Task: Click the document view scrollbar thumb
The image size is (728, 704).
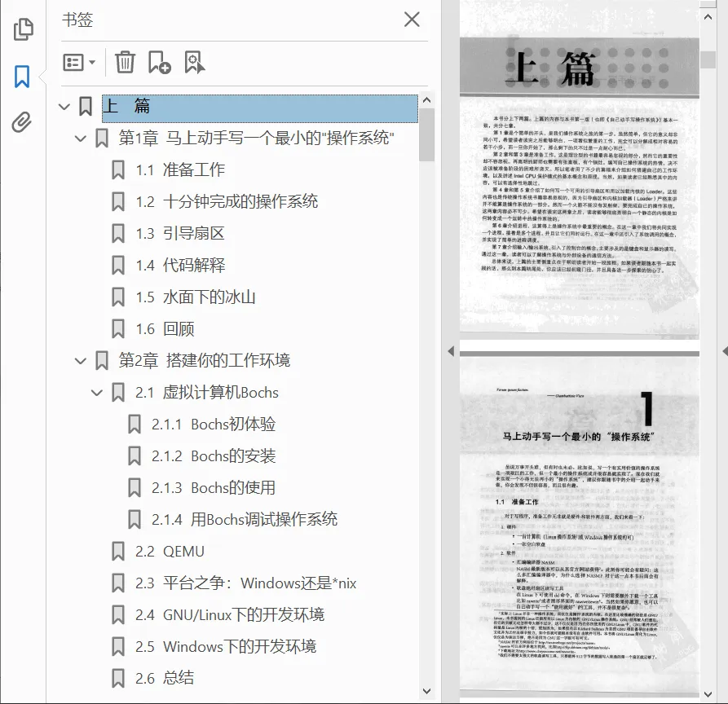Action: pos(708,59)
